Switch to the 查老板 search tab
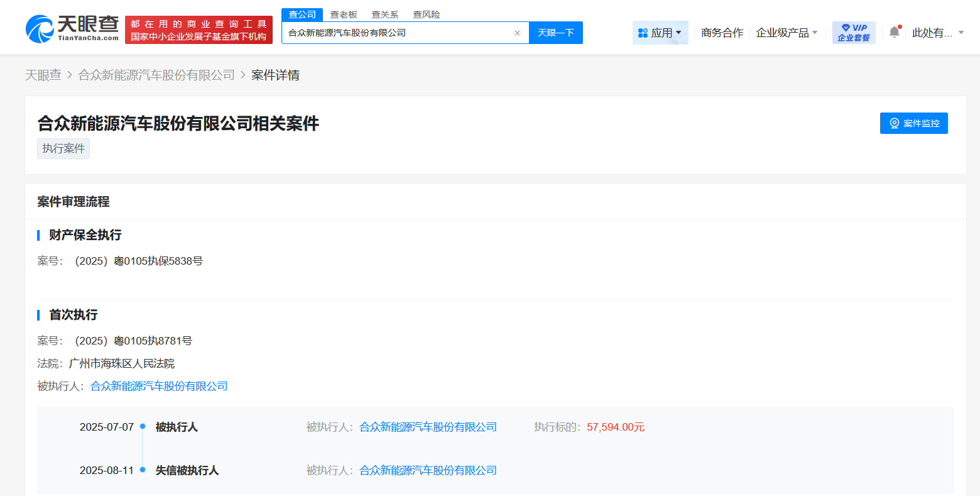980x496 pixels. (x=343, y=14)
